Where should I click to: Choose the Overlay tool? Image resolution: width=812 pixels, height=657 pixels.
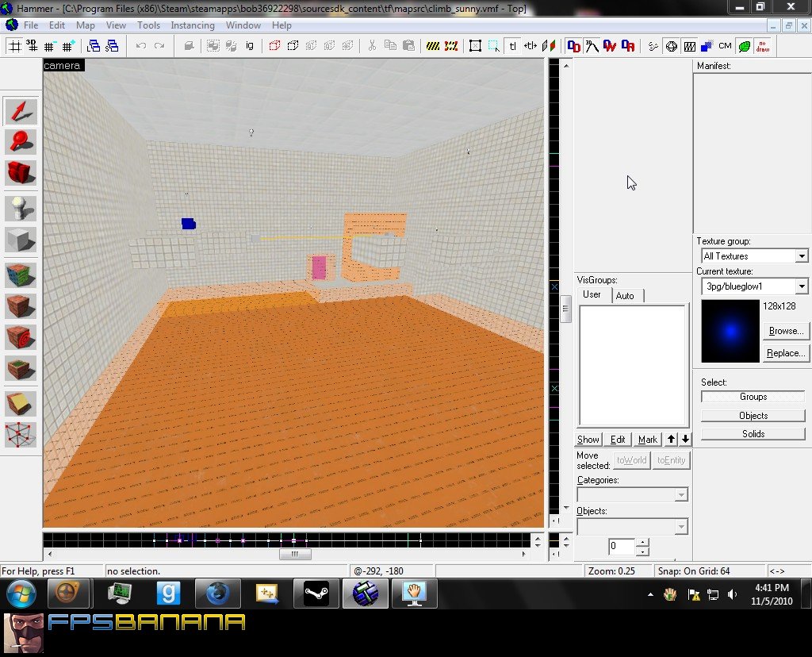(21, 368)
